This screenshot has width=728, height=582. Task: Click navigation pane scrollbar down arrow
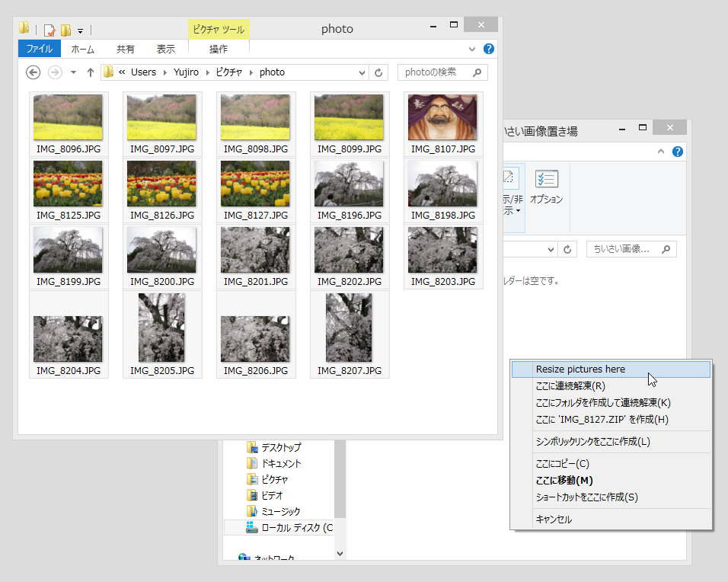pos(340,554)
